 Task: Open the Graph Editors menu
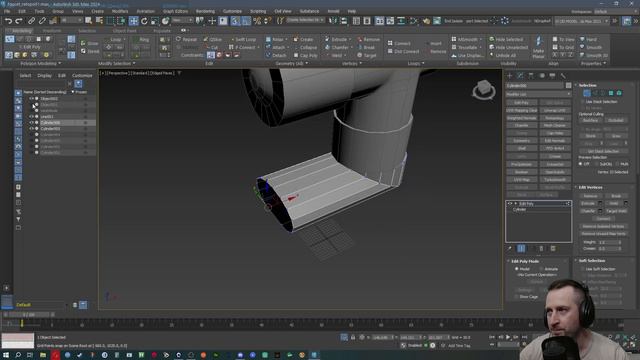176,11
